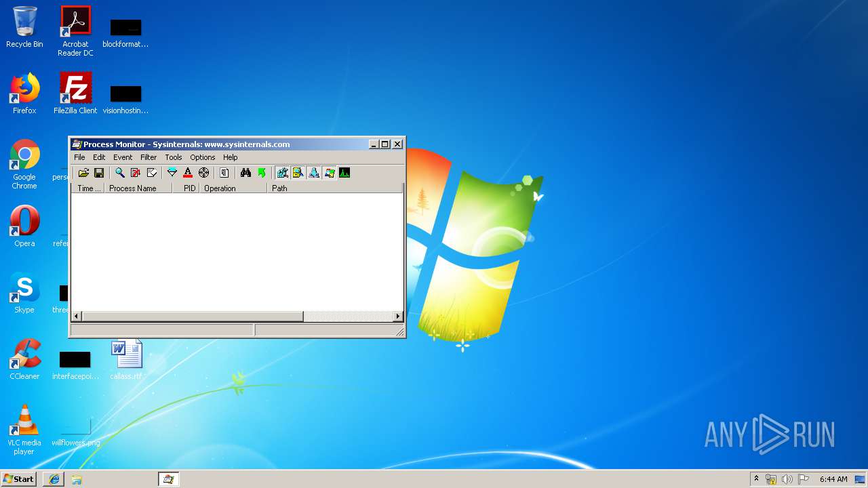
Task: Toggle Show Process and Thread Activity icon
Action: 329,173
